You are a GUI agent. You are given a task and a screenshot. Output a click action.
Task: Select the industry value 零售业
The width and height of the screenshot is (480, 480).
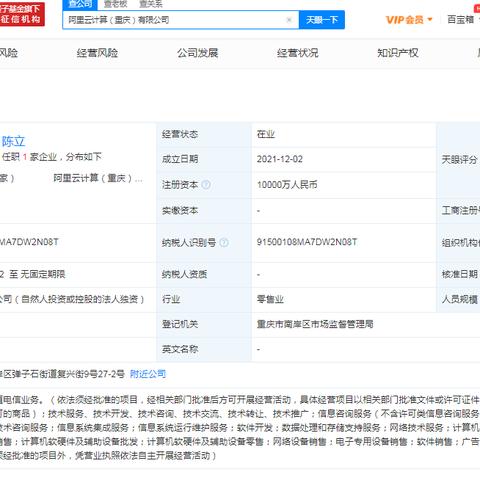(270, 299)
